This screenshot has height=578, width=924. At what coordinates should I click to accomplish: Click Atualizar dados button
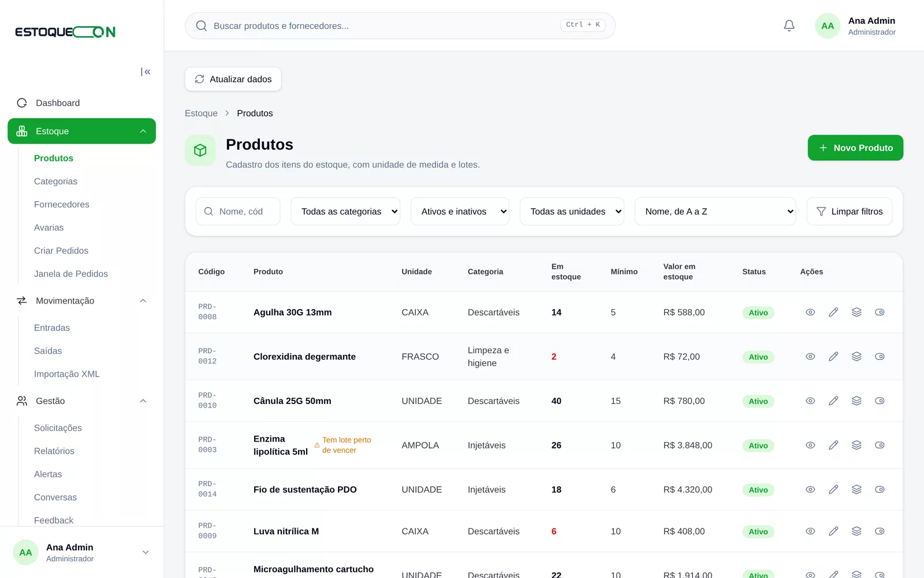pos(233,79)
